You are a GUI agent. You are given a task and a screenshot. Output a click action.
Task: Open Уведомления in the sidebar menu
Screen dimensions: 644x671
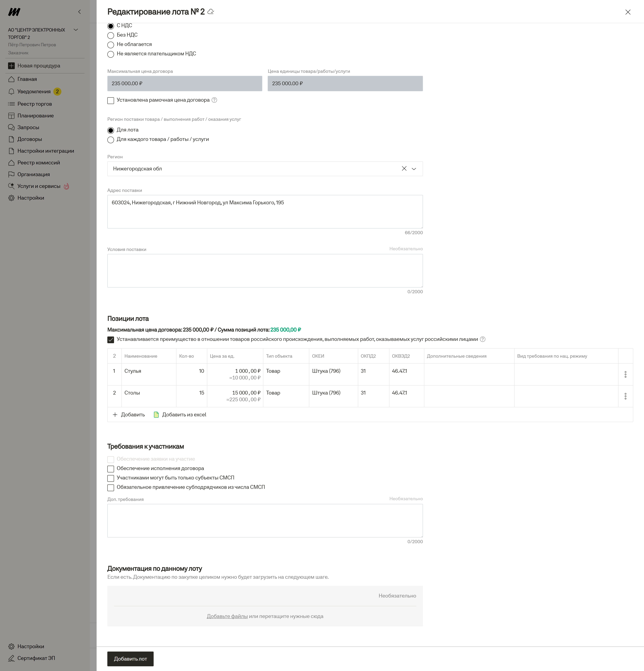point(34,91)
